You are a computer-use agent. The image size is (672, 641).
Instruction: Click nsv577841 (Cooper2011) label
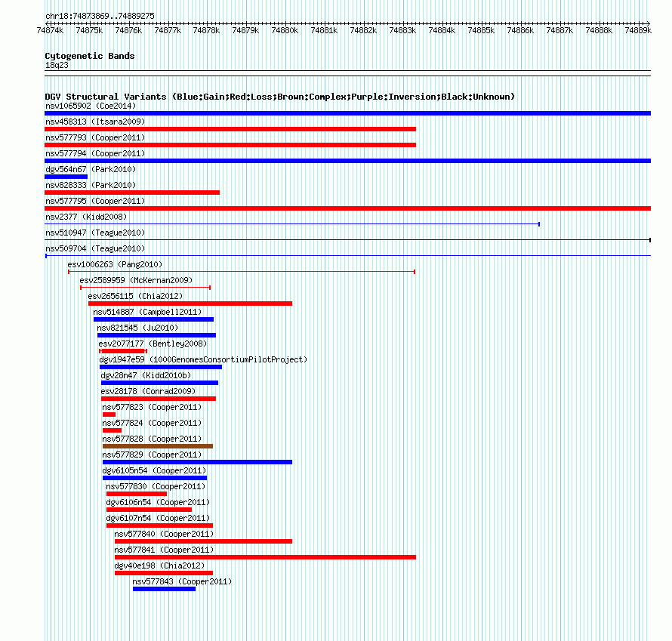coord(164,550)
